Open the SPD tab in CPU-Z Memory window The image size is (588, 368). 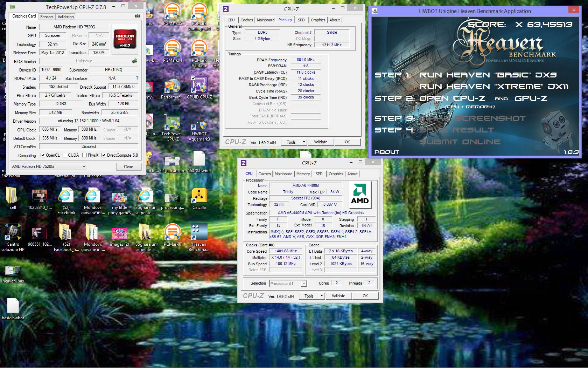(x=301, y=20)
